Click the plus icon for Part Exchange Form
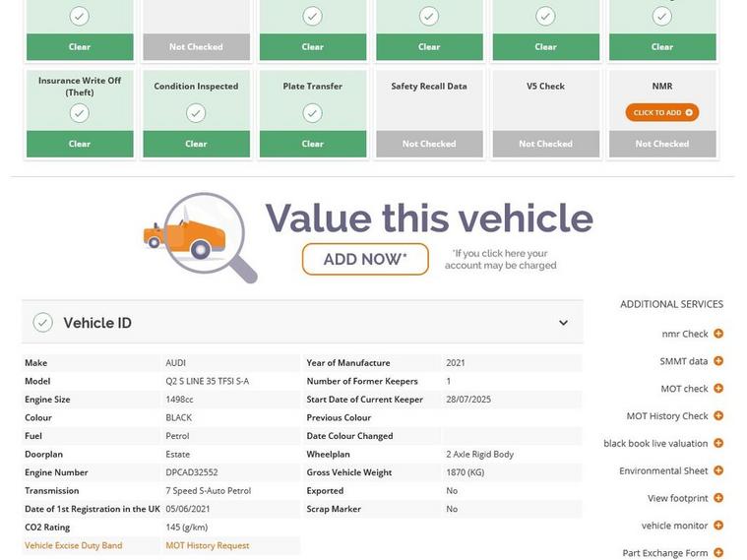747x560 pixels. [718, 552]
